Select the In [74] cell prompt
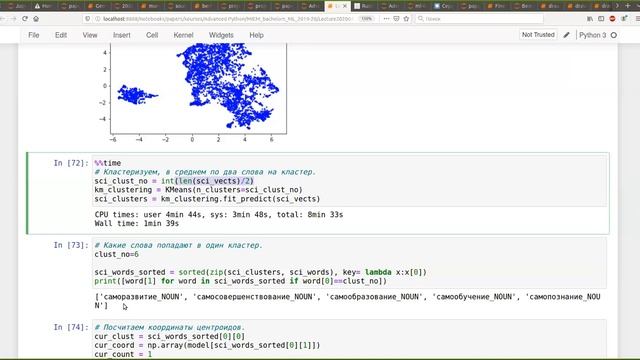The image size is (640, 360). (71, 327)
